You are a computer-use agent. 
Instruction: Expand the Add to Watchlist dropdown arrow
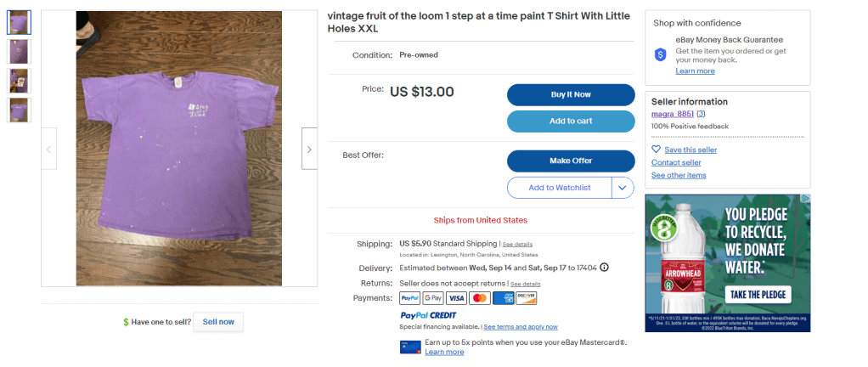pos(623,188)
